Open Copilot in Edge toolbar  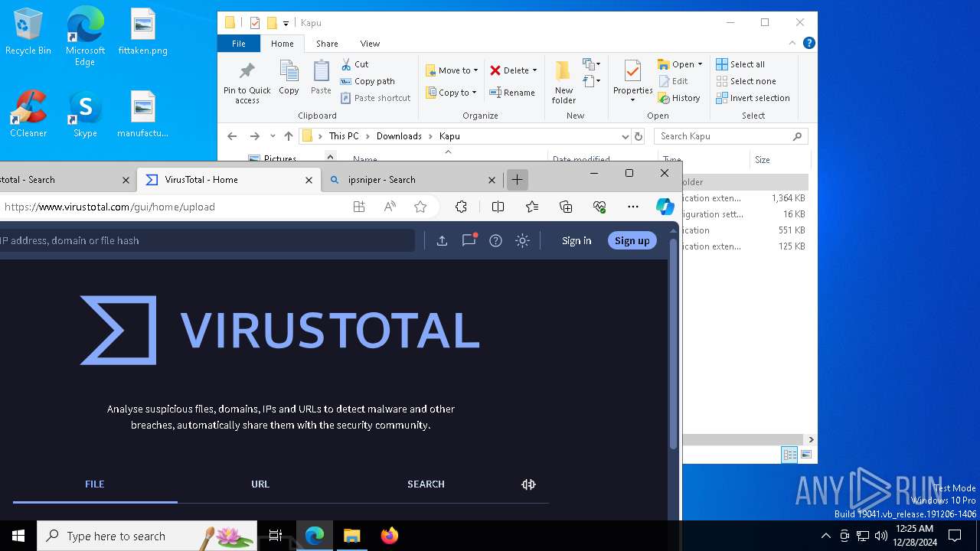coord(665,207)
